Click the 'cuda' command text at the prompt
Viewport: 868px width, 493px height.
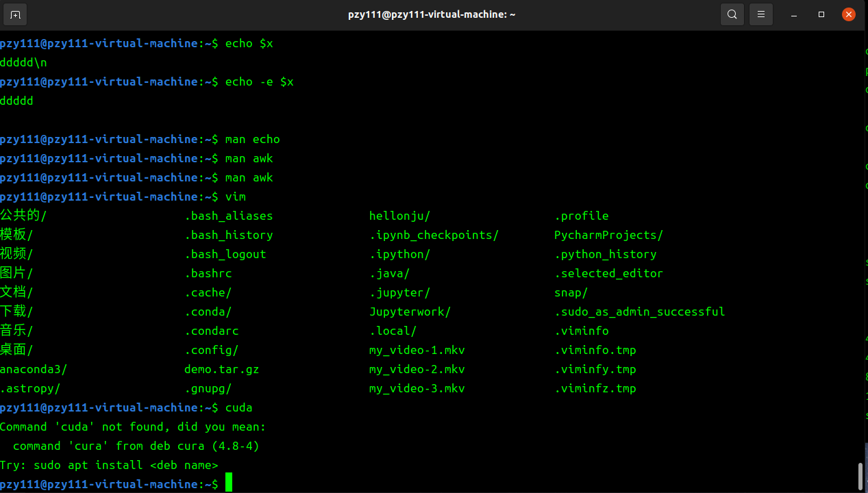238,407
